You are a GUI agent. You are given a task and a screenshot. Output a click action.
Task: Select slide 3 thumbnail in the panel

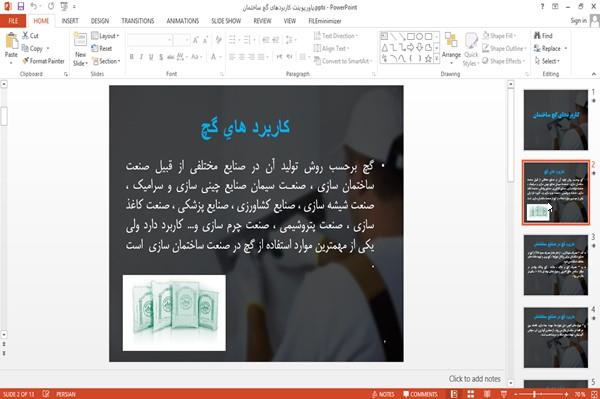click(556, 265)
